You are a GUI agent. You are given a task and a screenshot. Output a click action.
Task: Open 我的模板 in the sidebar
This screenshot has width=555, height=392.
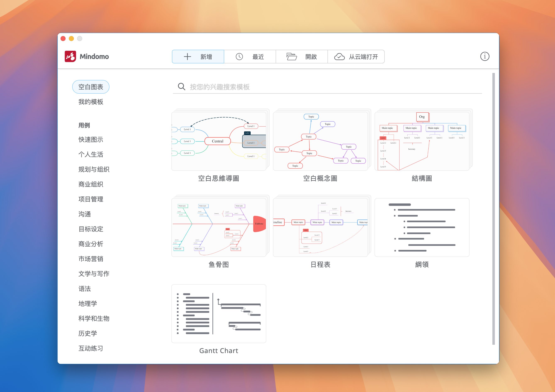(x=91, y=102)
